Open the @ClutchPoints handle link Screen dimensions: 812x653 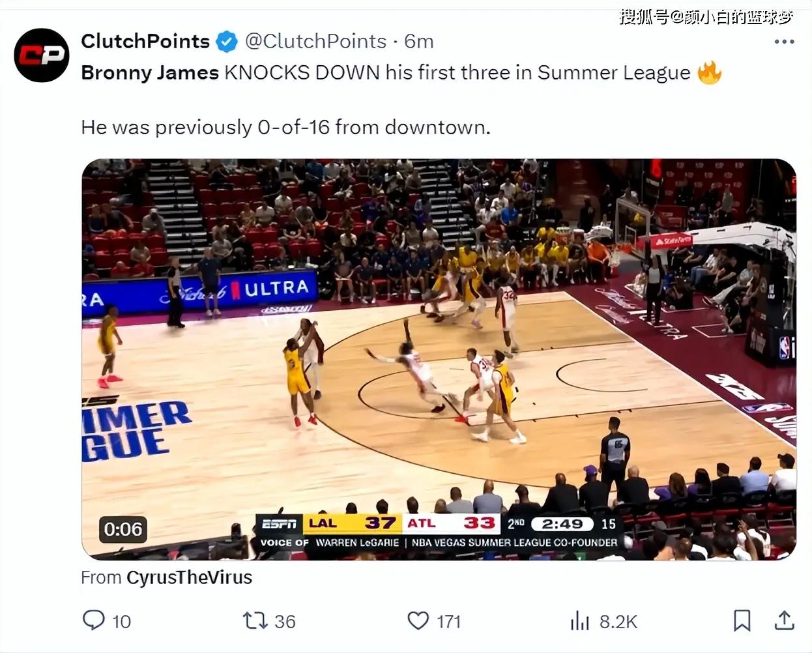pyautogui.click(x=316, y=41)
